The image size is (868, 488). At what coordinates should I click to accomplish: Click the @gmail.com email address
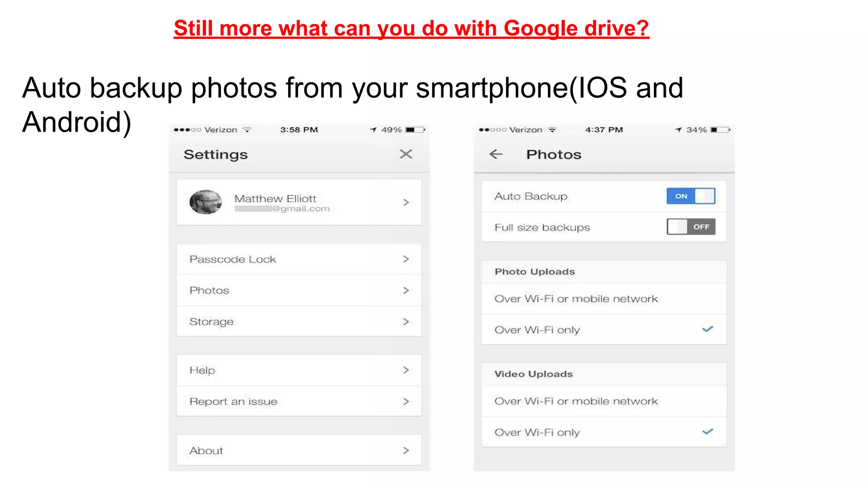282,209
